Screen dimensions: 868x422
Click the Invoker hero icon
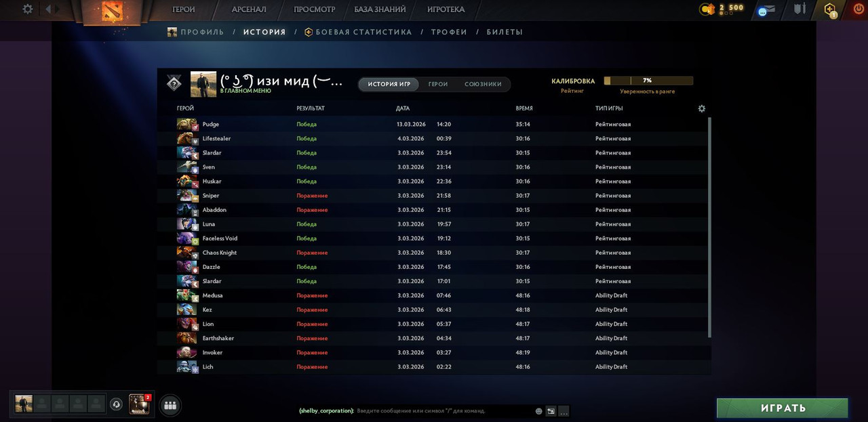187,352
